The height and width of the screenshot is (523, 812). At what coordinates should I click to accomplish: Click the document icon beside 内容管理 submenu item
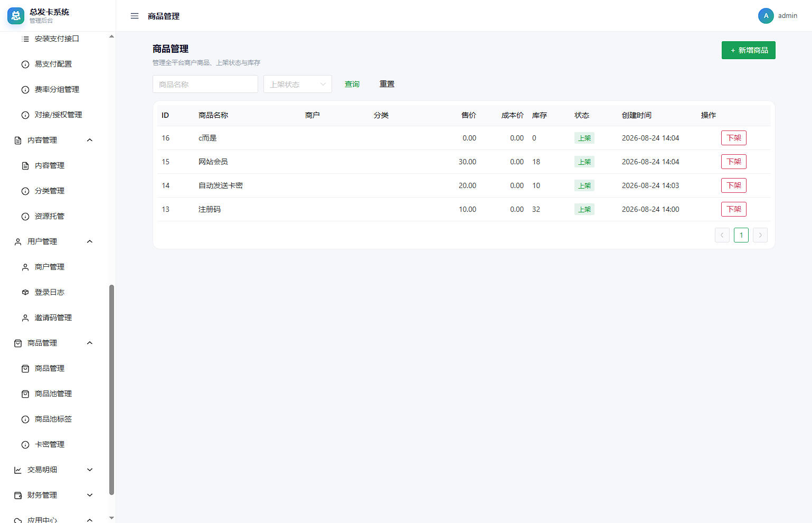25,165
